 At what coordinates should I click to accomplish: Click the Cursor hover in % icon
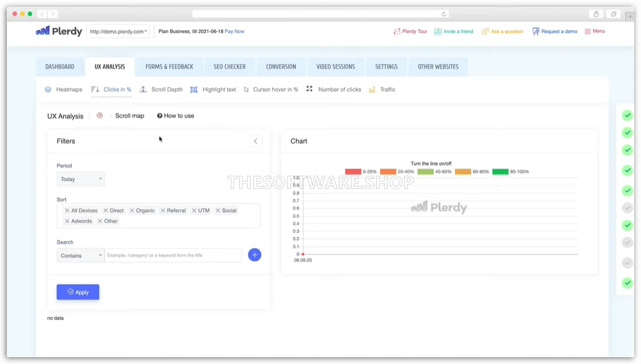[245, 89]
